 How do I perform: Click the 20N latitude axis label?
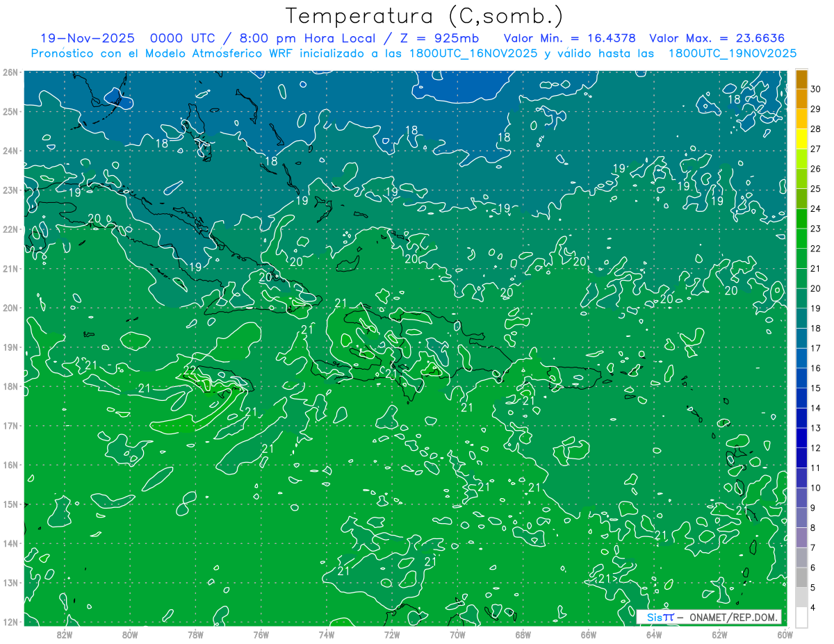point(10,308)
